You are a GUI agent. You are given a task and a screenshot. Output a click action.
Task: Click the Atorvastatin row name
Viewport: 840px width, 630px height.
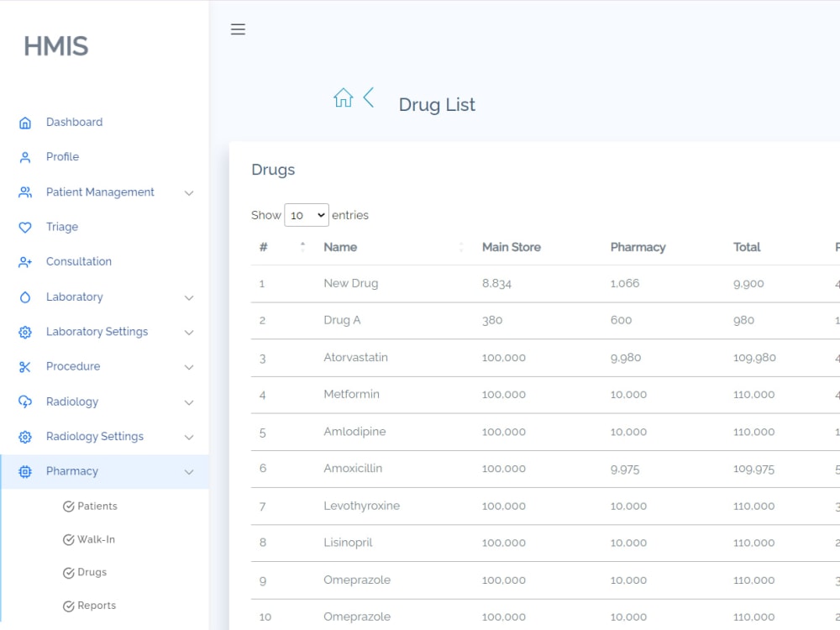pyautogui.click(x=355, y=357)
